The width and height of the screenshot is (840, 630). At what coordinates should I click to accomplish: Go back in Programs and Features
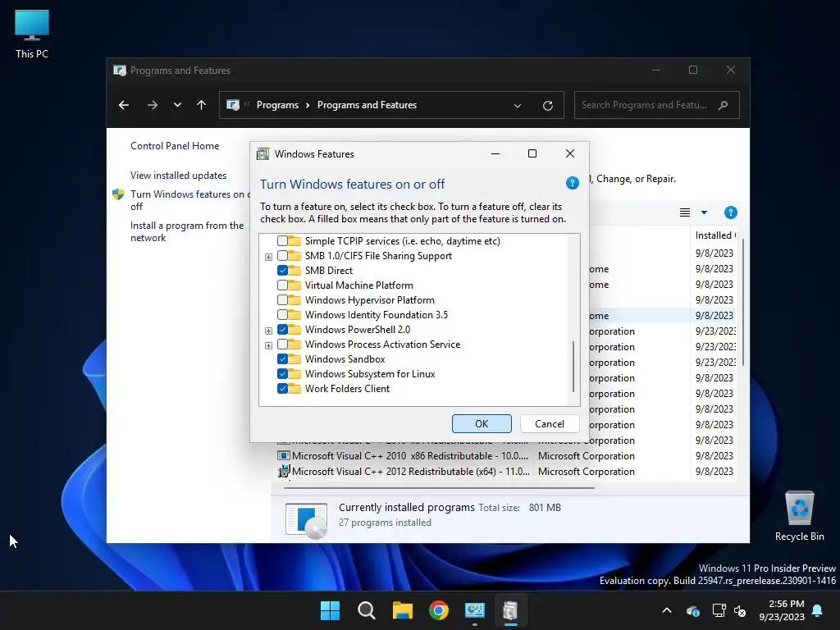click(x=124, y=105)
